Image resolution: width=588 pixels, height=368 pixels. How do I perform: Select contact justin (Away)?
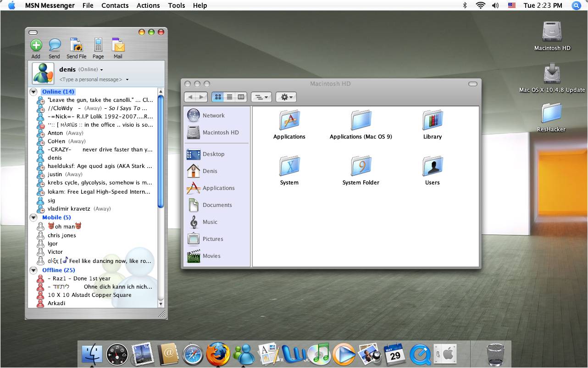[65, 174]
